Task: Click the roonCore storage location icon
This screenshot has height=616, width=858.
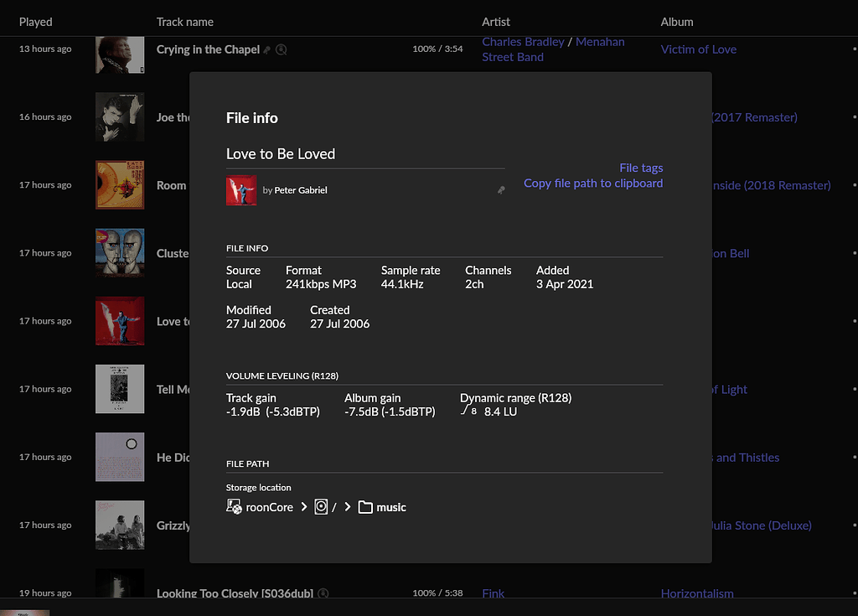Action: coord(235,506)
